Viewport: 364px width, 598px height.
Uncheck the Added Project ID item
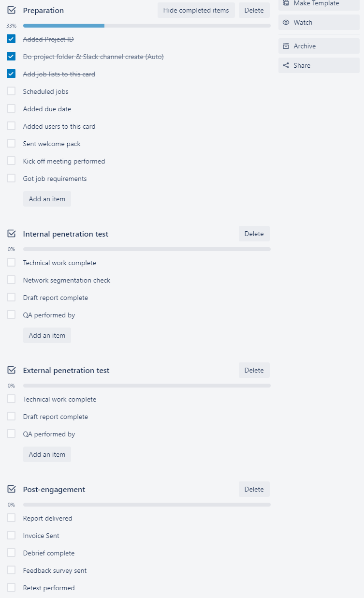tap(11, 39)
